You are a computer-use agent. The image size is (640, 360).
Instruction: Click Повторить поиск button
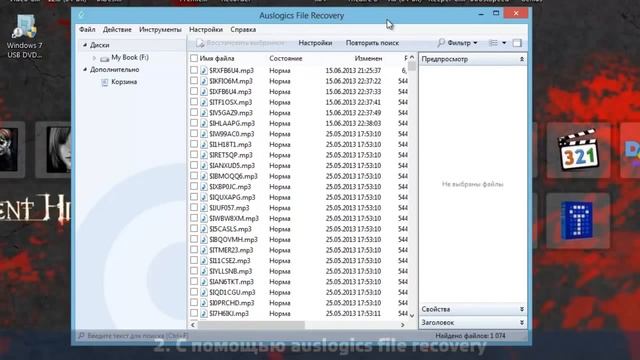click(x=372, y=43)
